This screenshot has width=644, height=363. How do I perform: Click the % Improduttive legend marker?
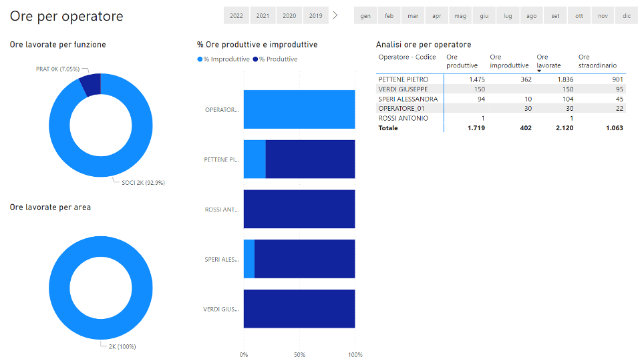point(200,59)
